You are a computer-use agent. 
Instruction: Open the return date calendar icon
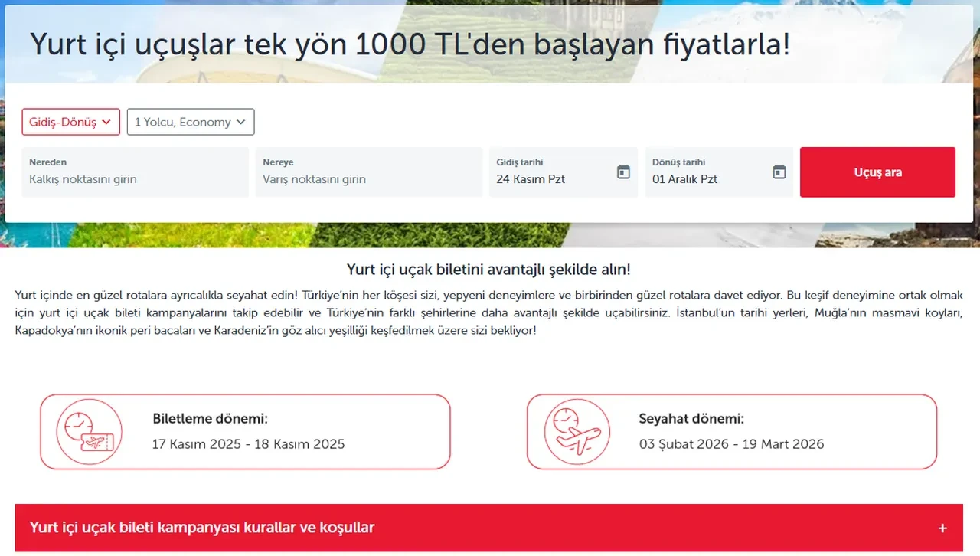(778, 173)
